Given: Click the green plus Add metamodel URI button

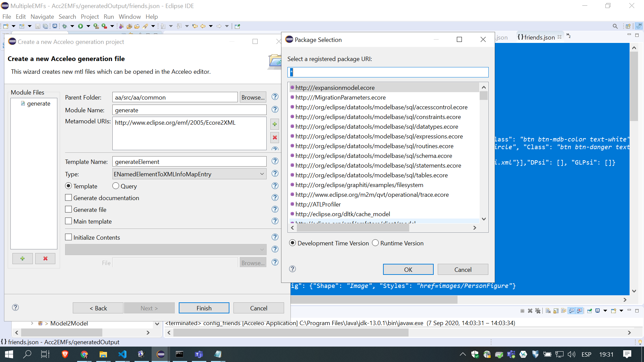Looking at the screenshot, I should (275, 124).
